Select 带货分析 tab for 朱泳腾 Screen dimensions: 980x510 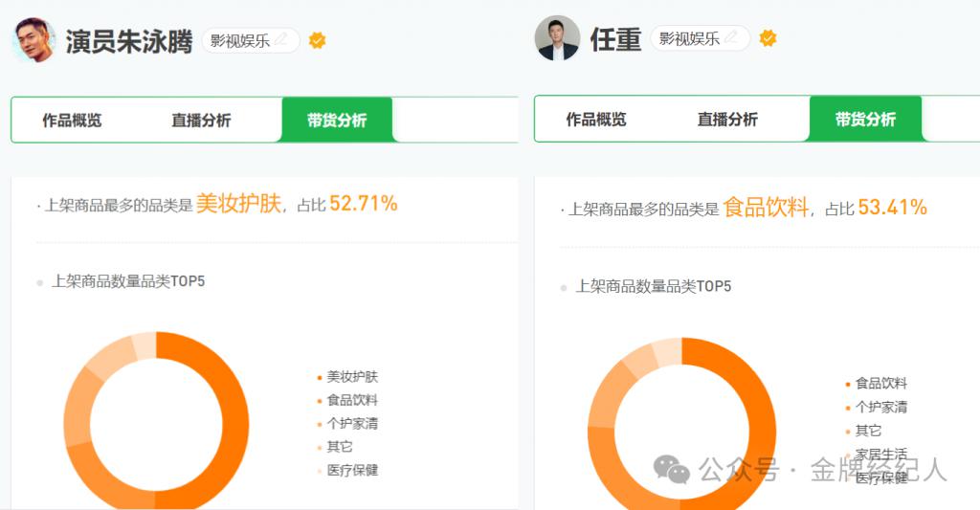click(x=337, y=121)
